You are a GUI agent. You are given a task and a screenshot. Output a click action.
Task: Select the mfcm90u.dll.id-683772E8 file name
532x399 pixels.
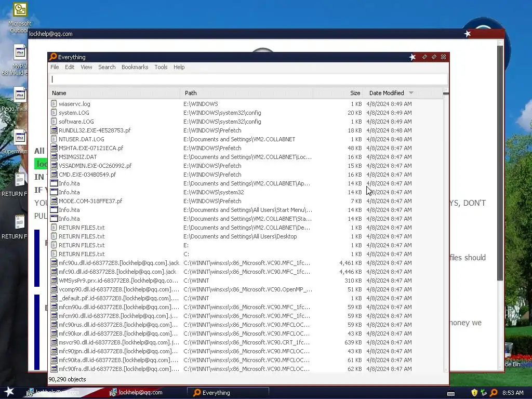119,307
